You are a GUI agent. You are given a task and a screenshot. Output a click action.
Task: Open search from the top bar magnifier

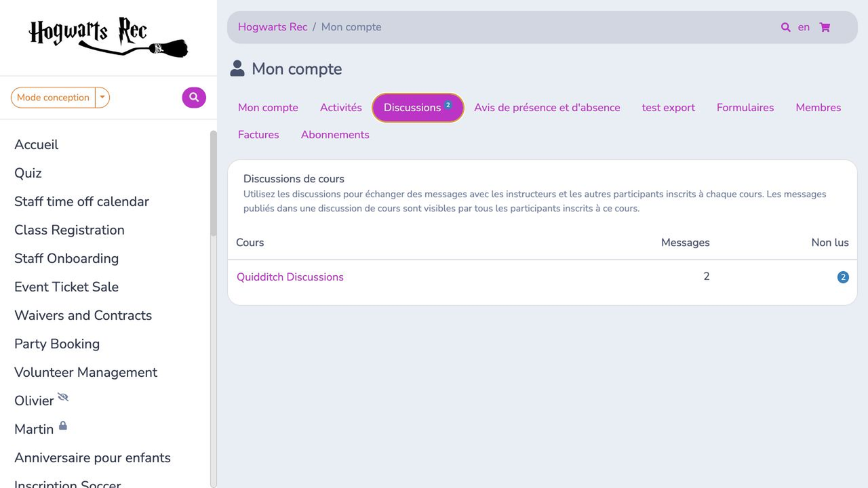785,28
